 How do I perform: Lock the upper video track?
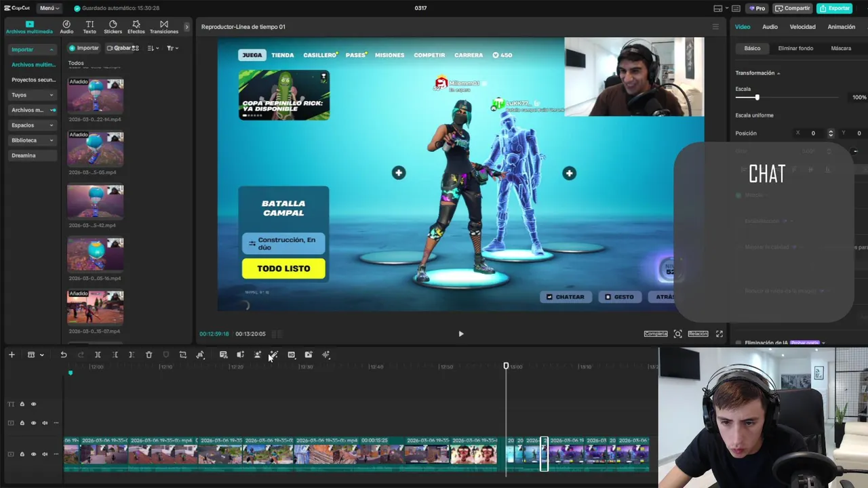[22, 423]
